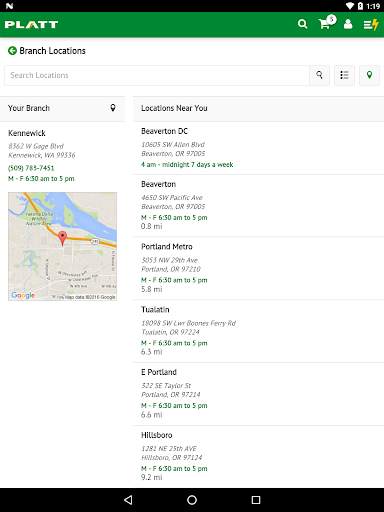Open the Kennewick branch map thumbnail
This screenshot has height=512, width=384.
[x=63, y=246]
